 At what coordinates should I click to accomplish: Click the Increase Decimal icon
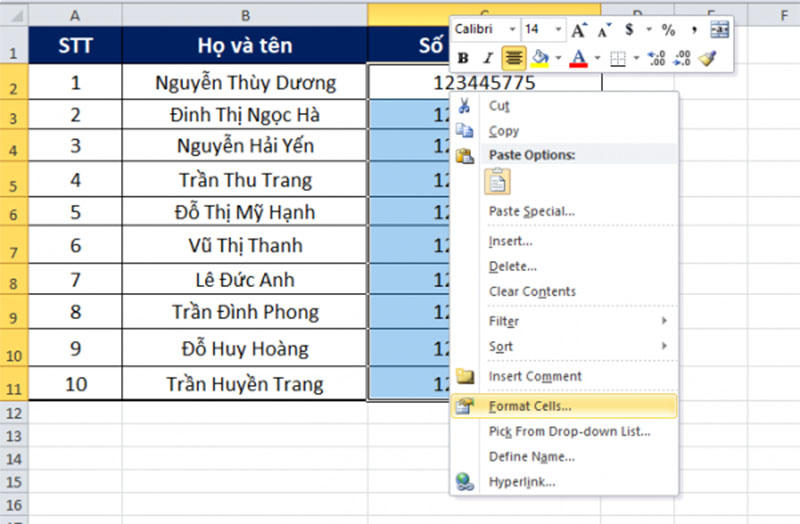(657, 58)
